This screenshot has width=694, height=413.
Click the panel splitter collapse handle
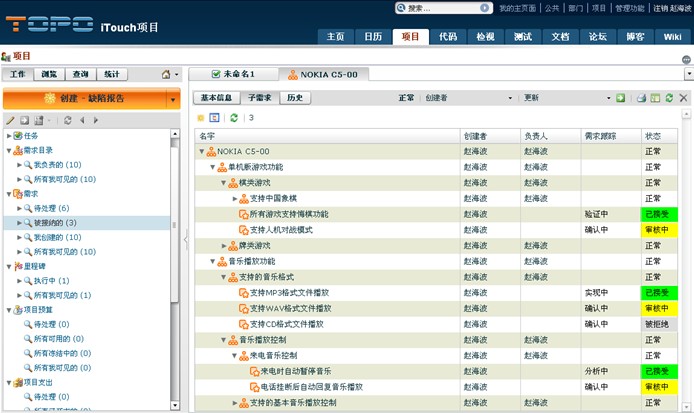[185, 239]
